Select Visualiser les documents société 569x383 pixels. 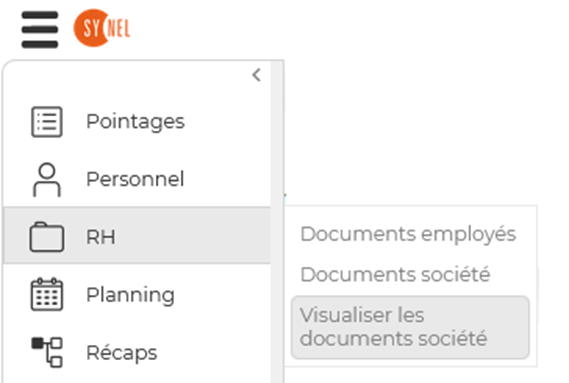410,327
